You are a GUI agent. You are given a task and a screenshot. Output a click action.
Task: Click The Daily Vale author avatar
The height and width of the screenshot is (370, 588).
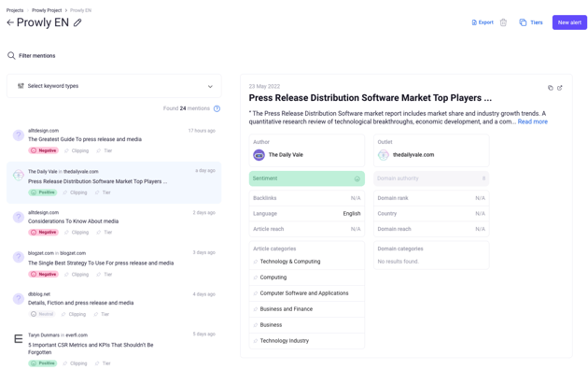pos(259,154)
